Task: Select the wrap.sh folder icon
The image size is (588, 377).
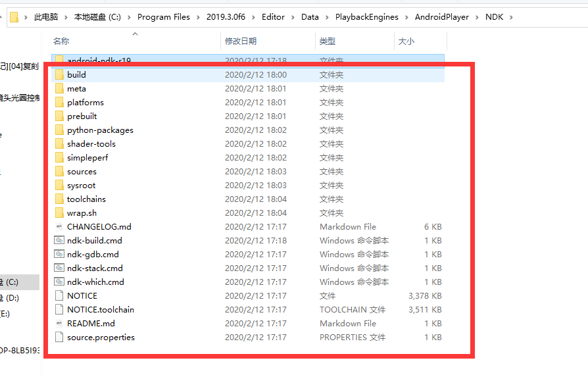Action: [x=59, y=213]
